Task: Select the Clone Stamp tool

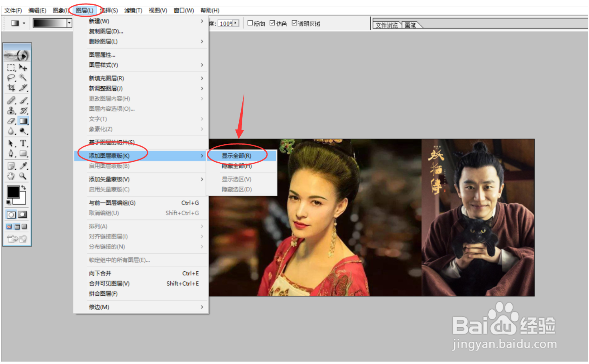Action: point(11,111)
